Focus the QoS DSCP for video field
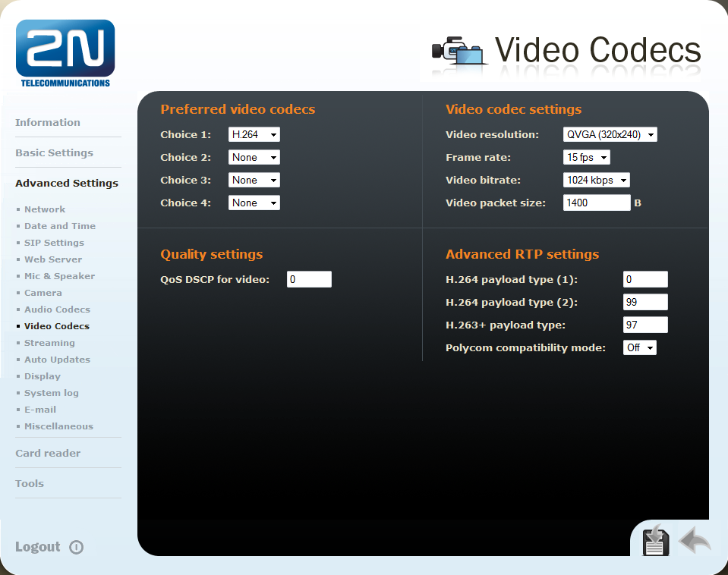 click(x=309, y=280)
